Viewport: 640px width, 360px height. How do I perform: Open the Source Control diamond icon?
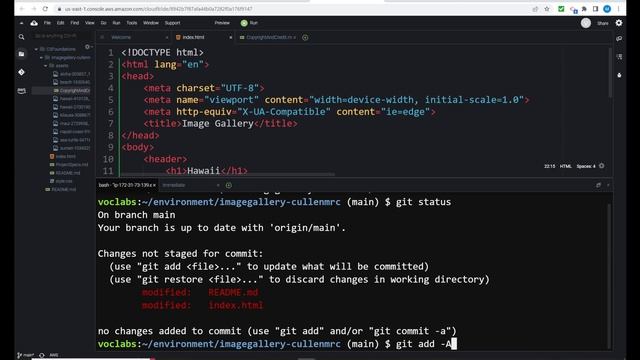click(x=22, y=72)
